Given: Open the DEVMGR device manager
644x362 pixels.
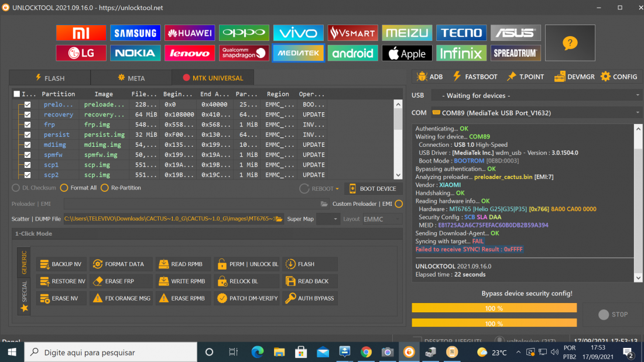Looking at the screenshot, I should point(574,77).
